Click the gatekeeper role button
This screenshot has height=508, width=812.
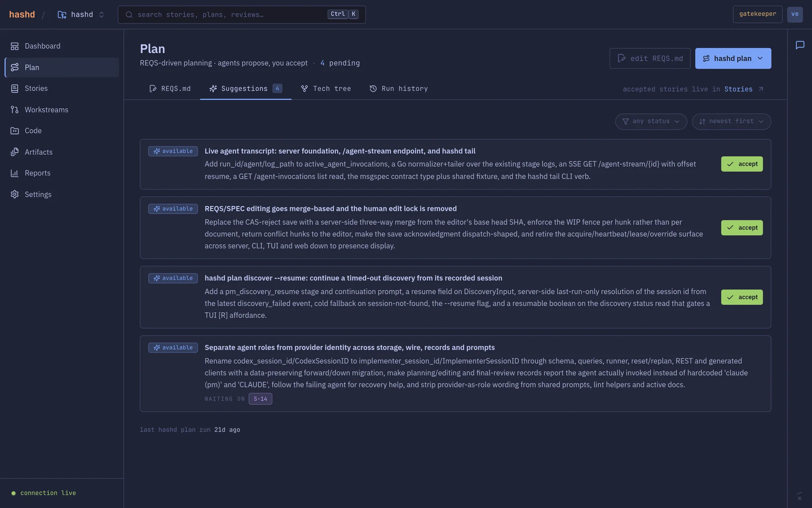[757, 14]
